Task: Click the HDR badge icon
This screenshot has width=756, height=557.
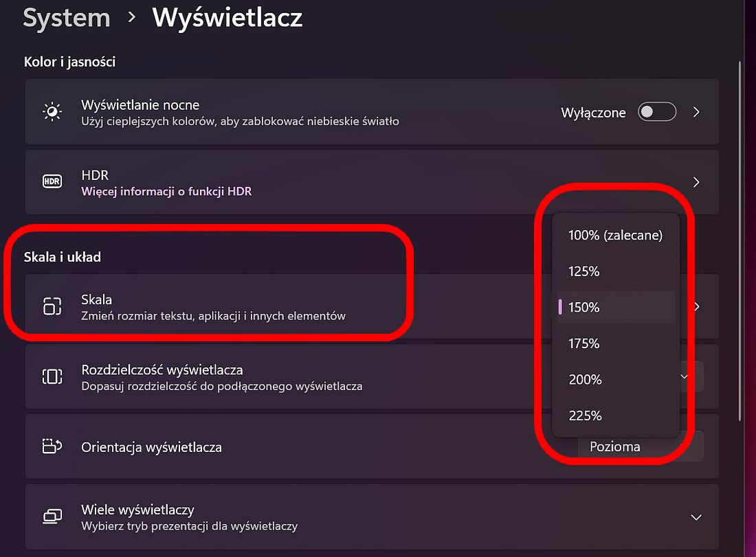Action: pyautogui.click(x=52, y=181)
